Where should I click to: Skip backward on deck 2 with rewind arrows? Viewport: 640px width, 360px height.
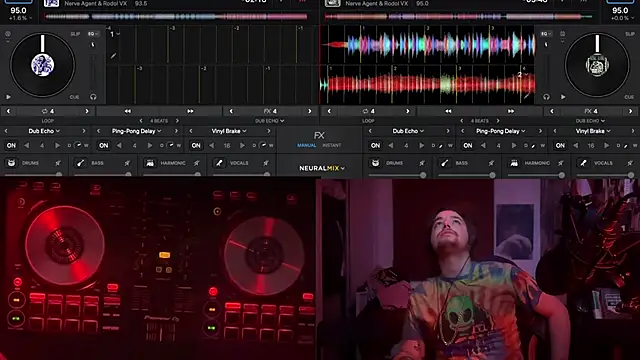click(x=448, y=111)
